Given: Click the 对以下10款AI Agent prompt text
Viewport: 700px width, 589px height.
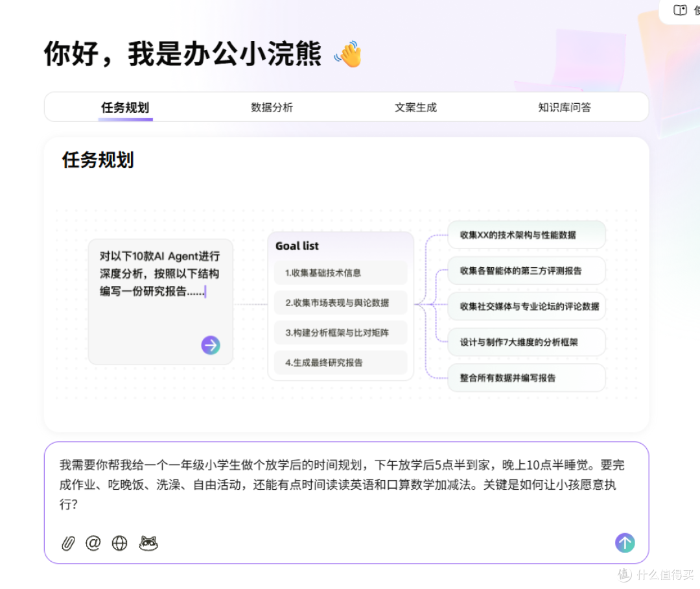Looking at the screenshot, I should click(x=160, y=274).
